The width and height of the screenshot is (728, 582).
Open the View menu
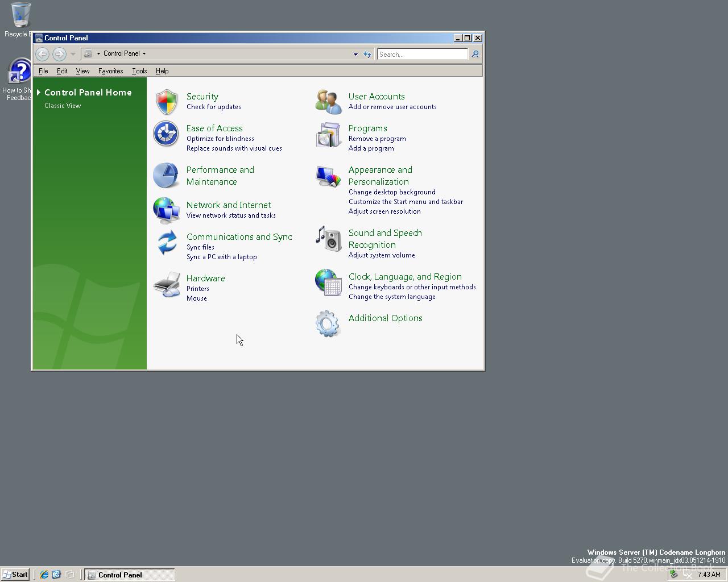[x=82, y=71]
